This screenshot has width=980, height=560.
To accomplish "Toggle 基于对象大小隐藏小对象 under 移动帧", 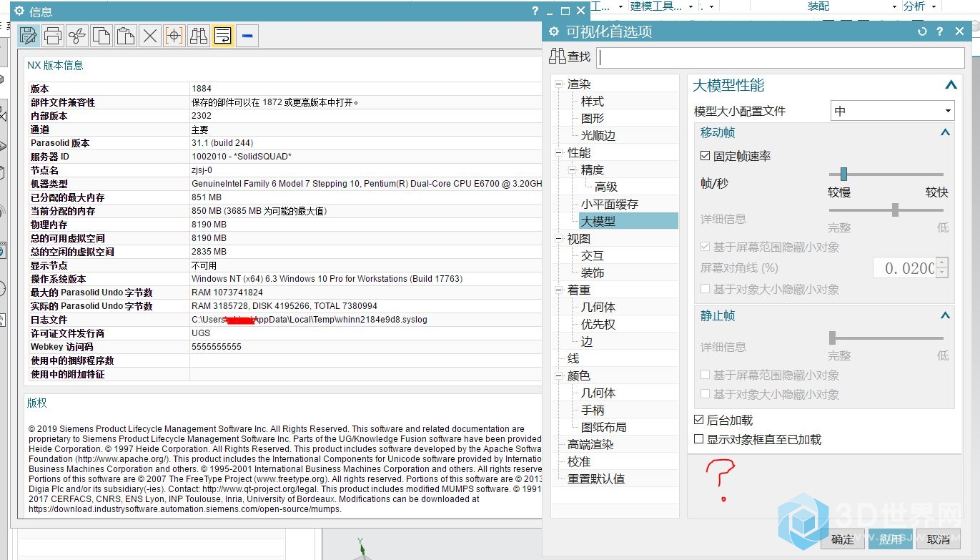I will click(x=706, y=289).
